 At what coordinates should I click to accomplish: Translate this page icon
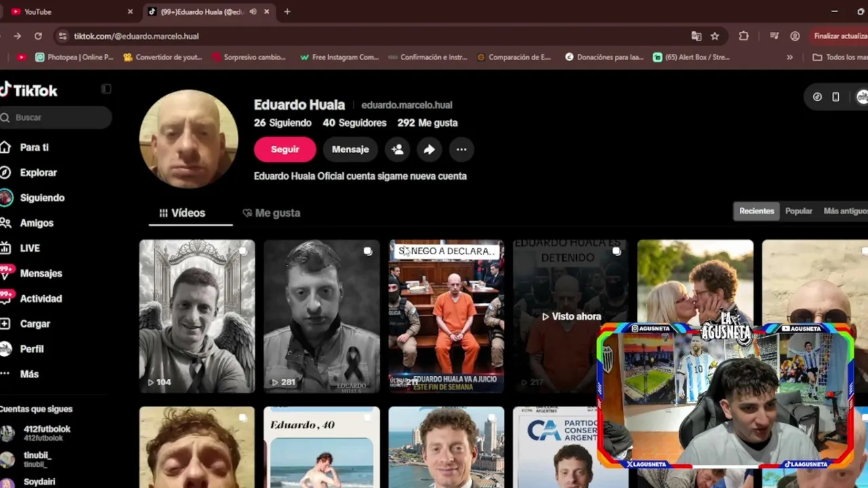[x=696, y=36]
